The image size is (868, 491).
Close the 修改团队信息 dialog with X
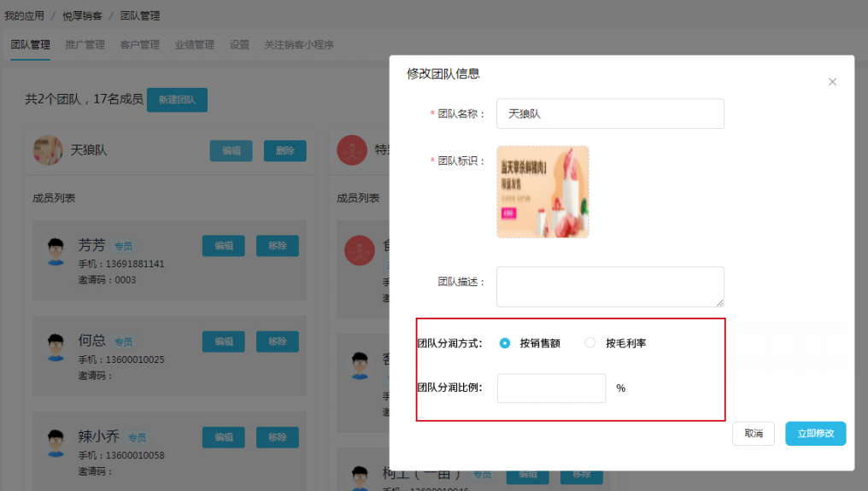(832, 82)
